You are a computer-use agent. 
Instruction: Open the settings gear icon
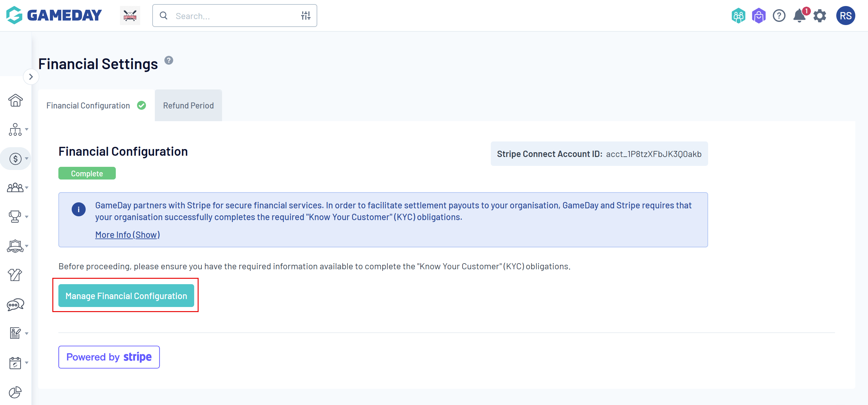(x=819, y=16)
